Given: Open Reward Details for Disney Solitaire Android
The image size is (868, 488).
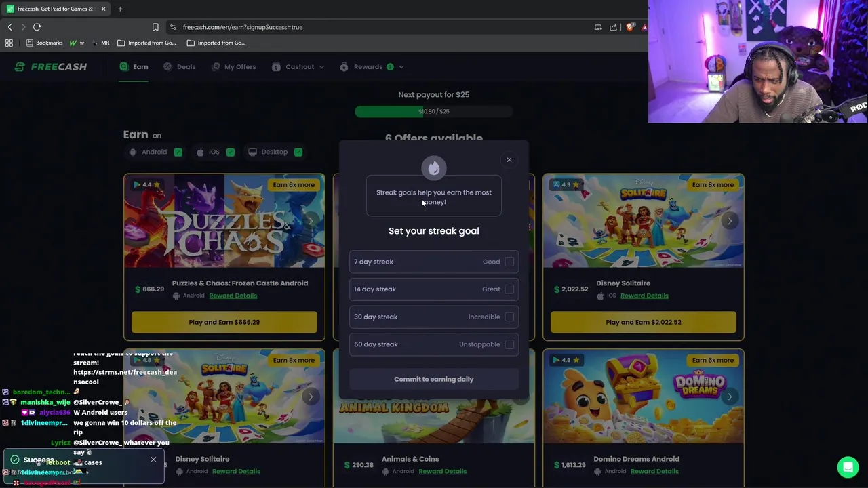Looking at the screenshot, I should pos(236,471).
